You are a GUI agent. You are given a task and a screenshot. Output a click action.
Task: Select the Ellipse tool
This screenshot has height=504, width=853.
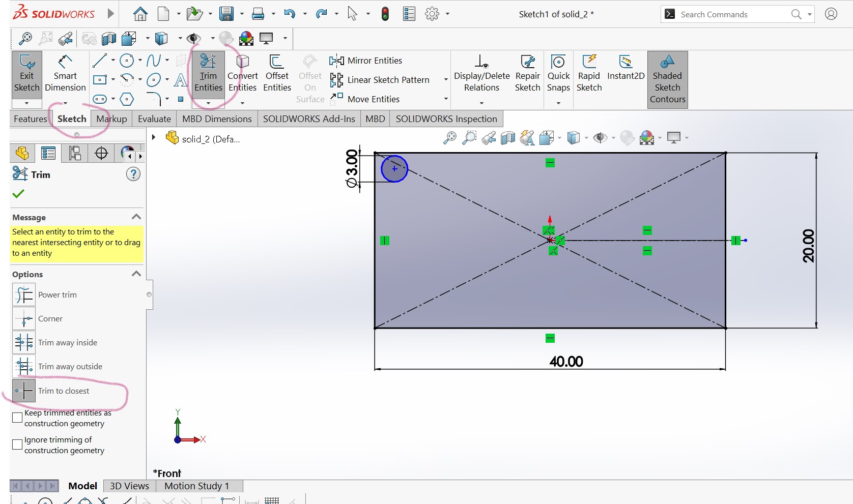pos(154,80)
